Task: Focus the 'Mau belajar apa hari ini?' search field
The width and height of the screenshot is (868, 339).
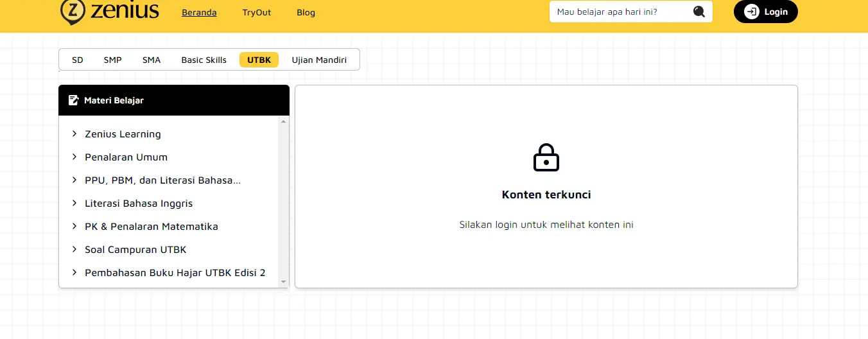Action: (631, 12)
